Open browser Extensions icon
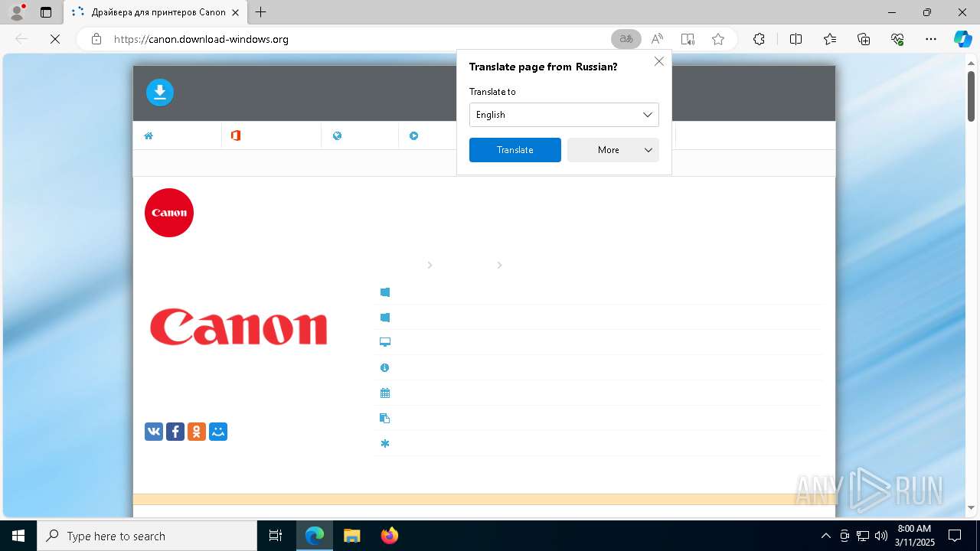 [x=759, y=39]
